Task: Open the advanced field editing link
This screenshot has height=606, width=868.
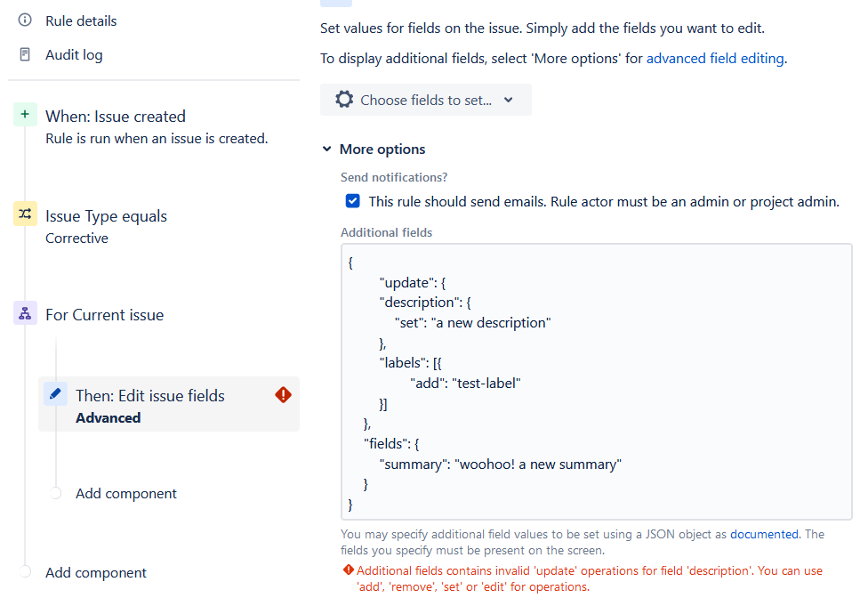Action: click(x=715, y=59)
